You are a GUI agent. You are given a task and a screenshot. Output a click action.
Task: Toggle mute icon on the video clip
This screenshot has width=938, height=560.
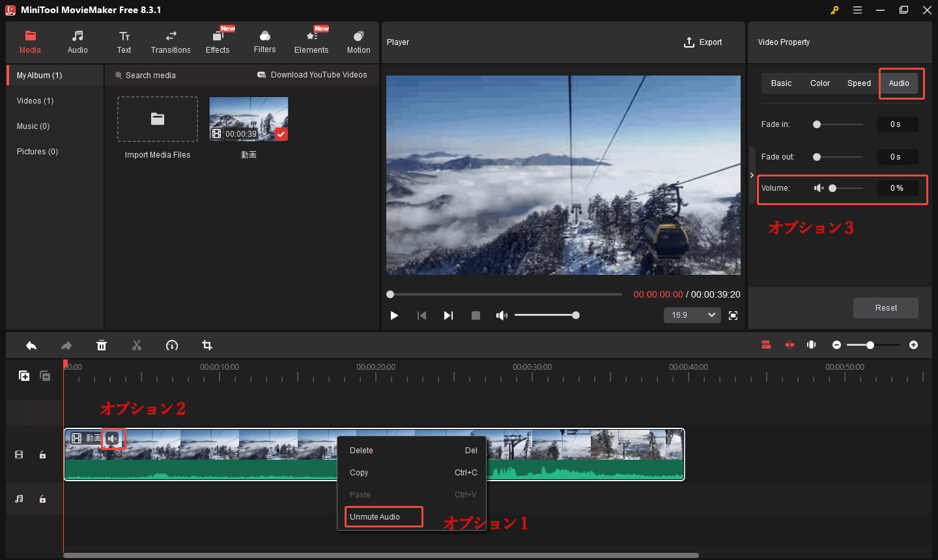click(113, 439)
